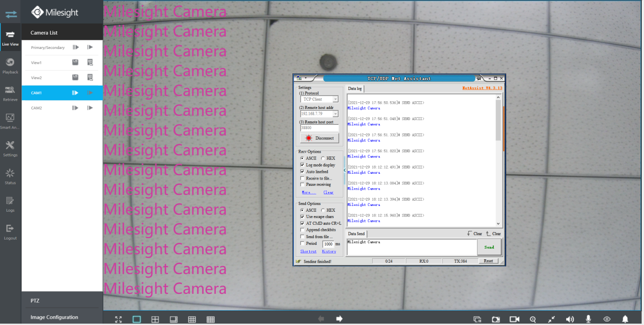This screenshot has width=644, height=325.
Task: Save the View1 layout with disk icon
Action: point(75,62)
